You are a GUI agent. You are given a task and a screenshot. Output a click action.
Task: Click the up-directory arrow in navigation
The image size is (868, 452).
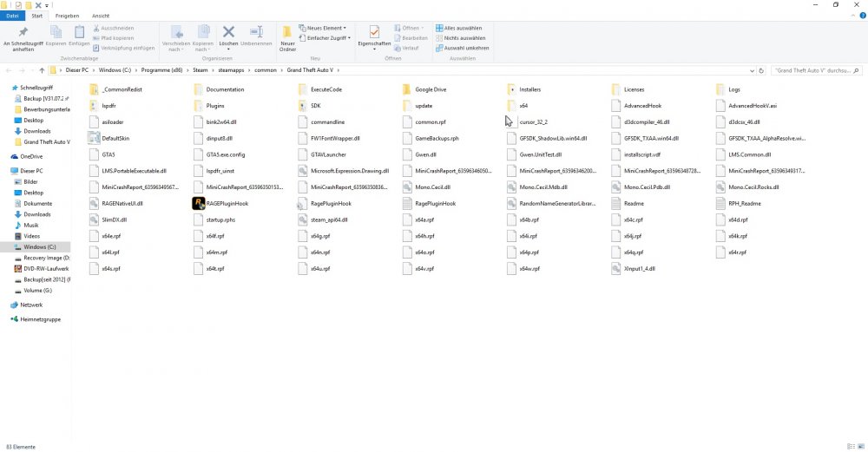42,71
